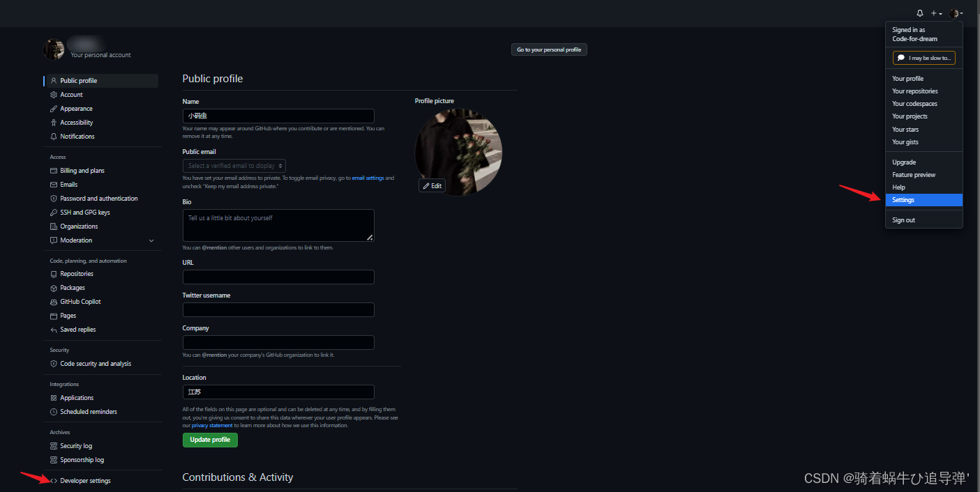Choose Feature preview in user menu
980x492 pixels.
(x=924, y=175)
